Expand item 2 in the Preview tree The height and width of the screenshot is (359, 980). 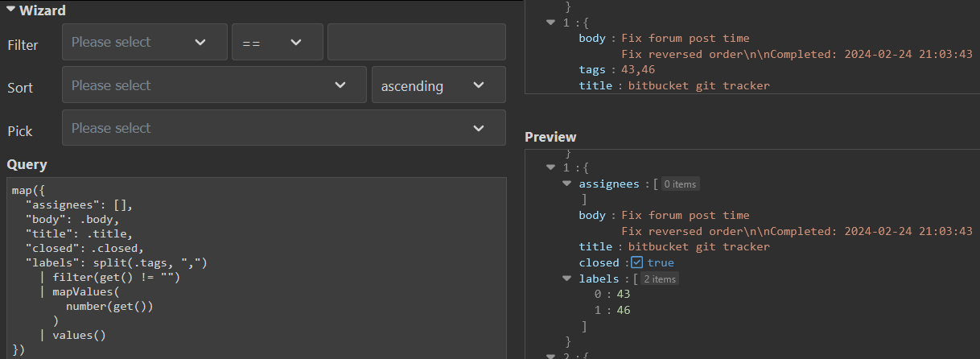click(x=551, y=357)
